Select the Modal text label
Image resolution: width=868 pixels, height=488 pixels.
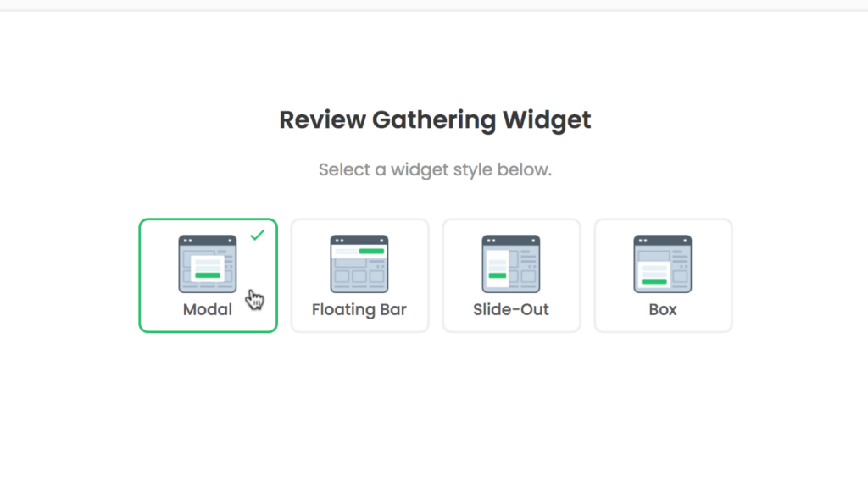tap(208, 309)
